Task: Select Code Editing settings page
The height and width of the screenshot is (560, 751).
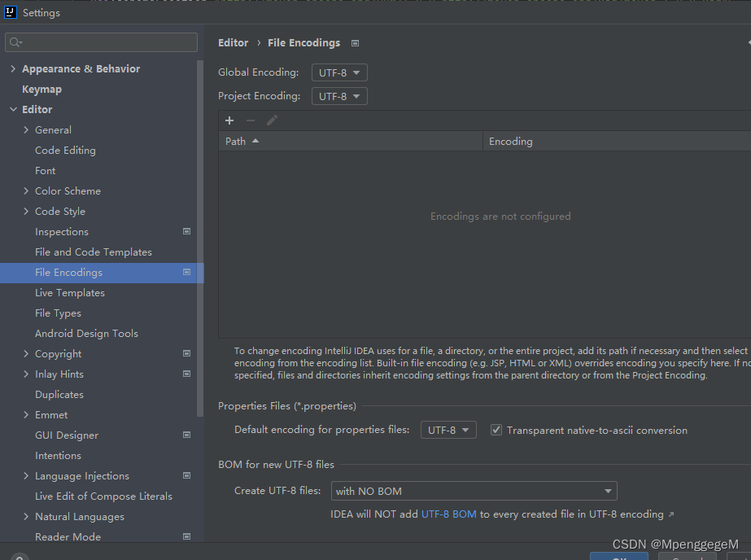Action: pos(65,151)
